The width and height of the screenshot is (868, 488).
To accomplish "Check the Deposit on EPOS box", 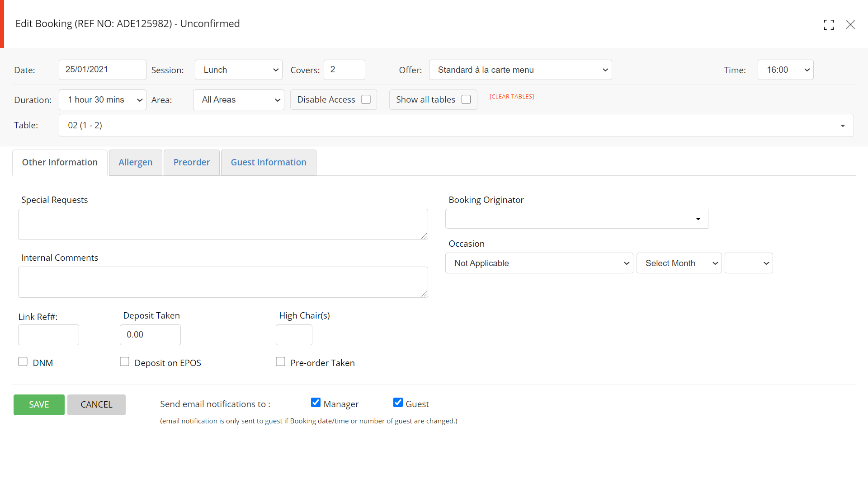I will (125, 361).
